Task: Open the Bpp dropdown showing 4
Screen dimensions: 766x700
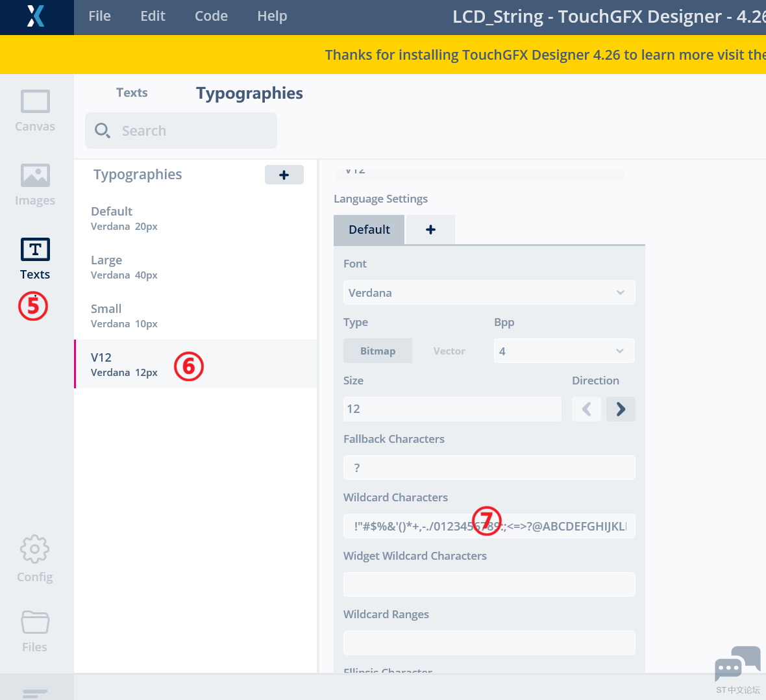Action: pyautogui.click(x=564, y=351)
